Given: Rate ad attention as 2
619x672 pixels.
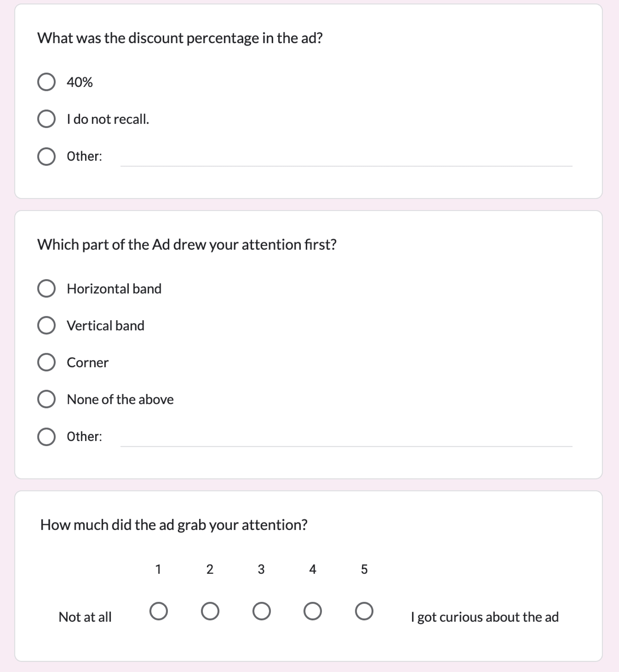Looking at the screenshot, I should click(x=210, y=611).
